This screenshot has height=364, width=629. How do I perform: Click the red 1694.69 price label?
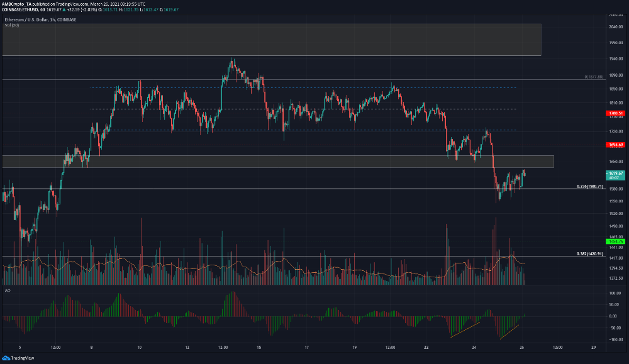click(615, 145)
